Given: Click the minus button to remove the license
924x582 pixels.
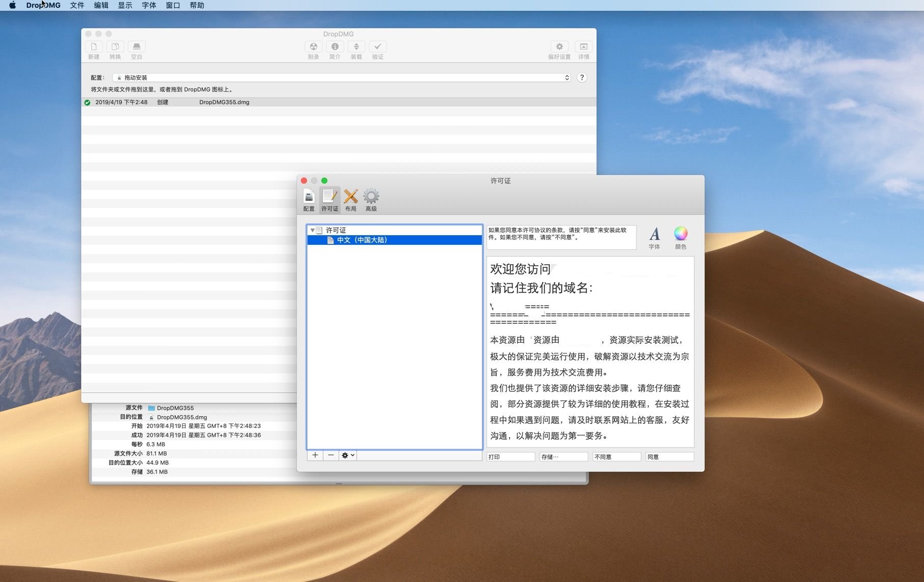Looking at the screenshot, I should (x=331, y=455).
